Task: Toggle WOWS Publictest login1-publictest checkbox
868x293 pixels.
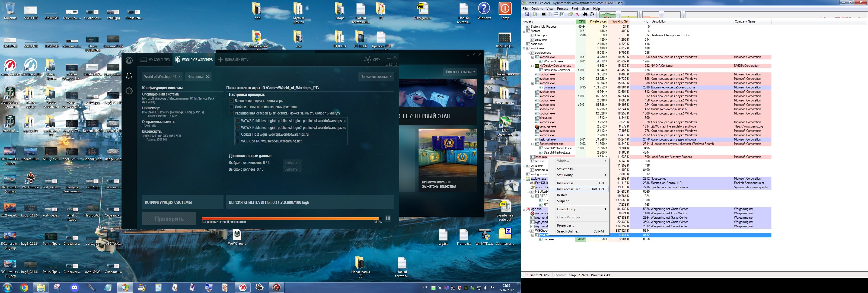Action: tap(238, 121)
